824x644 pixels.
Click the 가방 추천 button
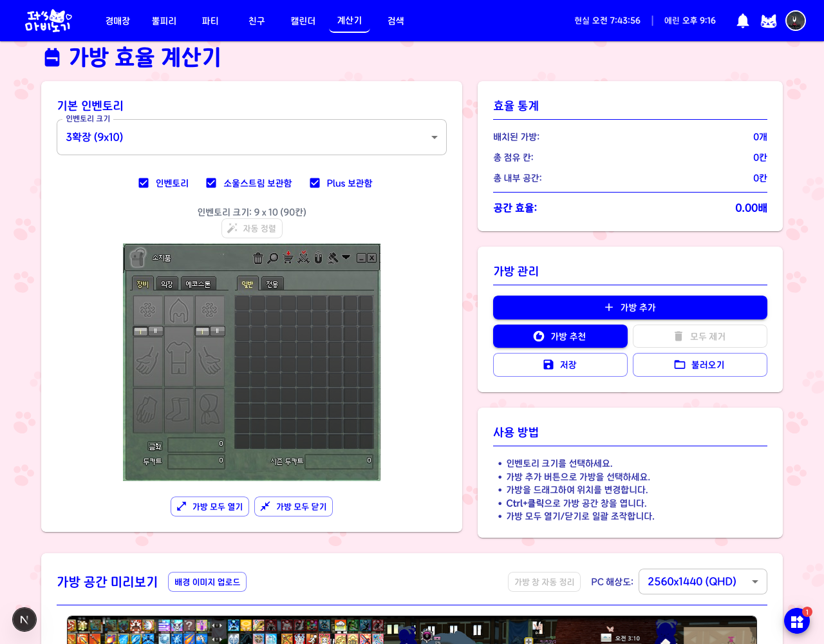coord(560,336)
